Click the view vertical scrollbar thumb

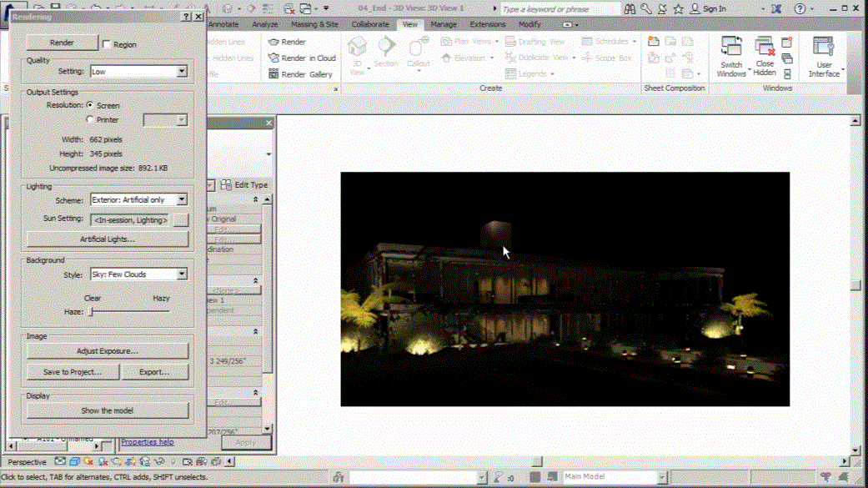pyautogui.click(x=855, y=285)
